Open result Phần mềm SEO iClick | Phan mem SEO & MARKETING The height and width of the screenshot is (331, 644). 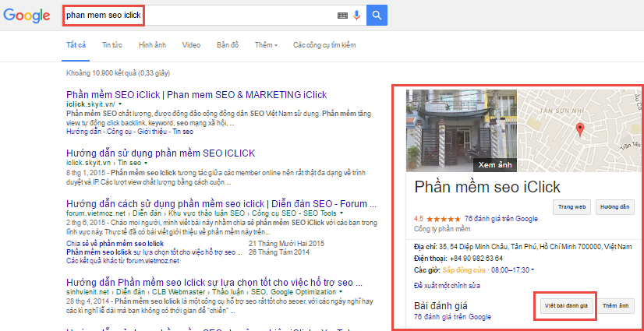click(196, 95)
